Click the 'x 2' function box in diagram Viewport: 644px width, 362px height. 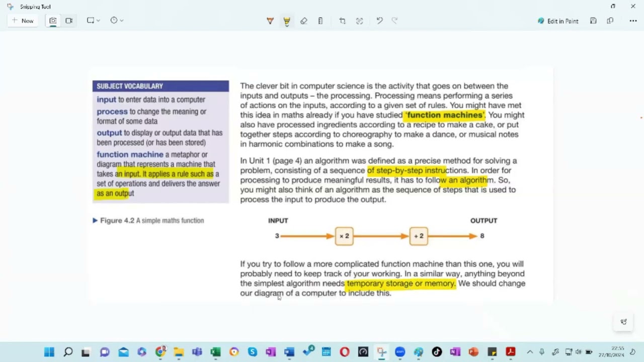344,236
